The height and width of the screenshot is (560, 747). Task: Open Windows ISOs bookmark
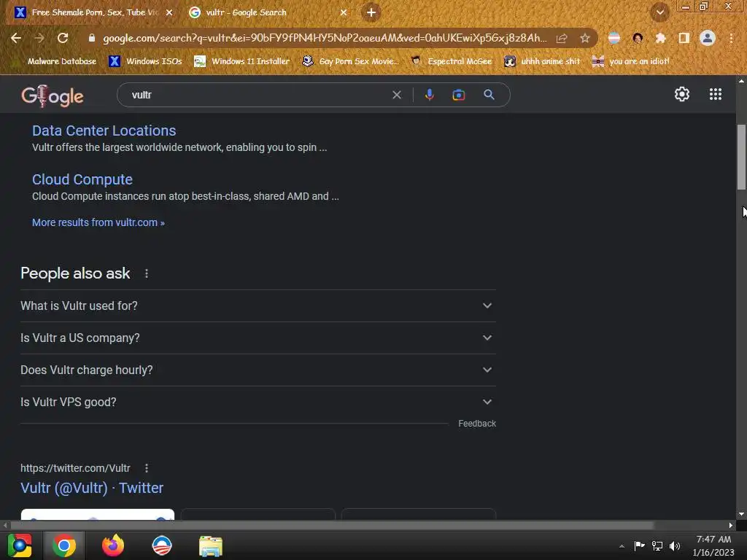click(x=145, y=61)
